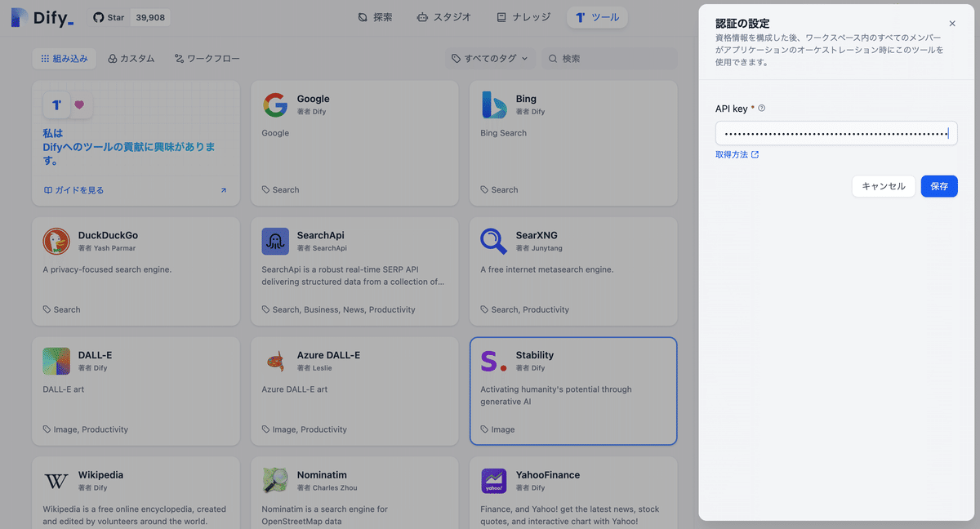Open ガイドを見る link
Screen dimensions: 980x529
pyautogui.click(x=73, y=190)
